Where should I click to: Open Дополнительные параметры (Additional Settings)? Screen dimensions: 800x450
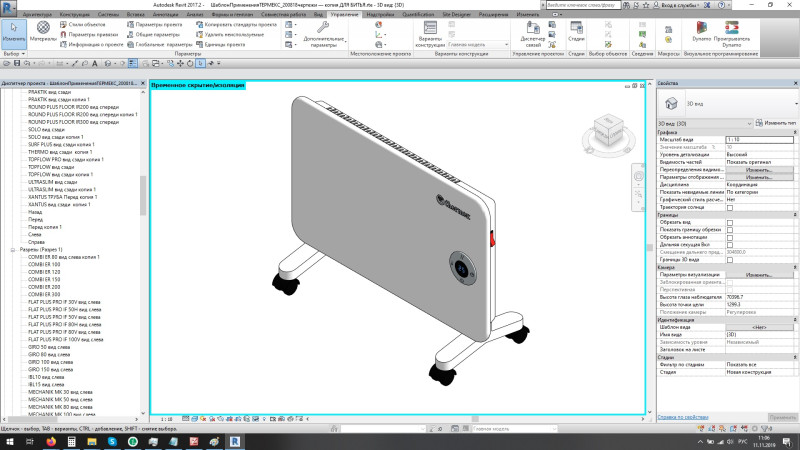[x=323, y=37]
